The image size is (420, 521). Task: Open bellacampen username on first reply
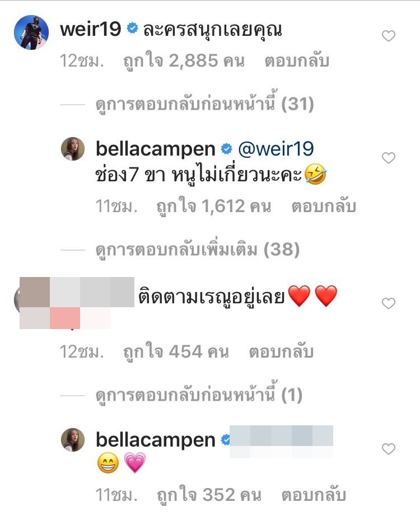155,149
